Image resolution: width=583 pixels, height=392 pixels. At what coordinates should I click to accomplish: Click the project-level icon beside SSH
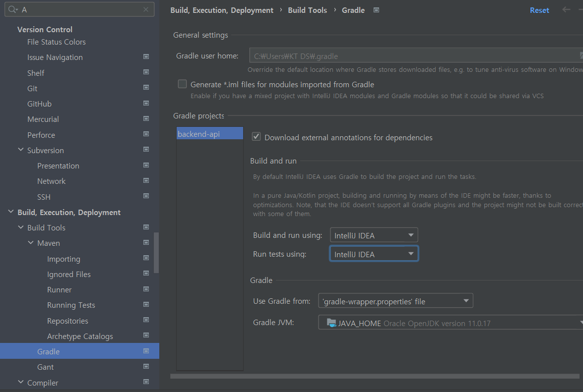tap(146, 196)
